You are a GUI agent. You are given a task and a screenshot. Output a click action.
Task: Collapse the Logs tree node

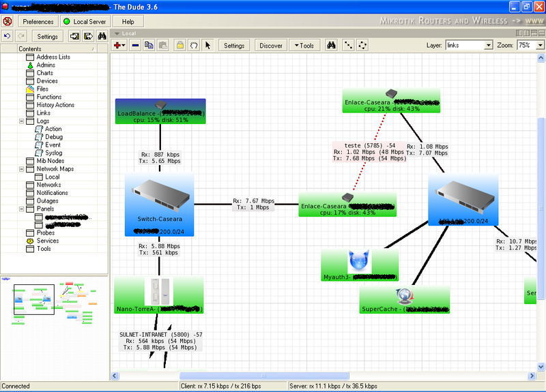(x=22, y=121)
